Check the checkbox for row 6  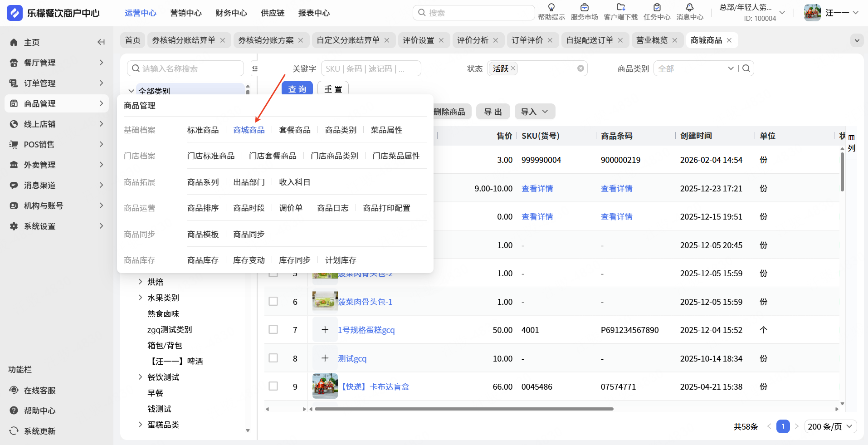point(273,302)
